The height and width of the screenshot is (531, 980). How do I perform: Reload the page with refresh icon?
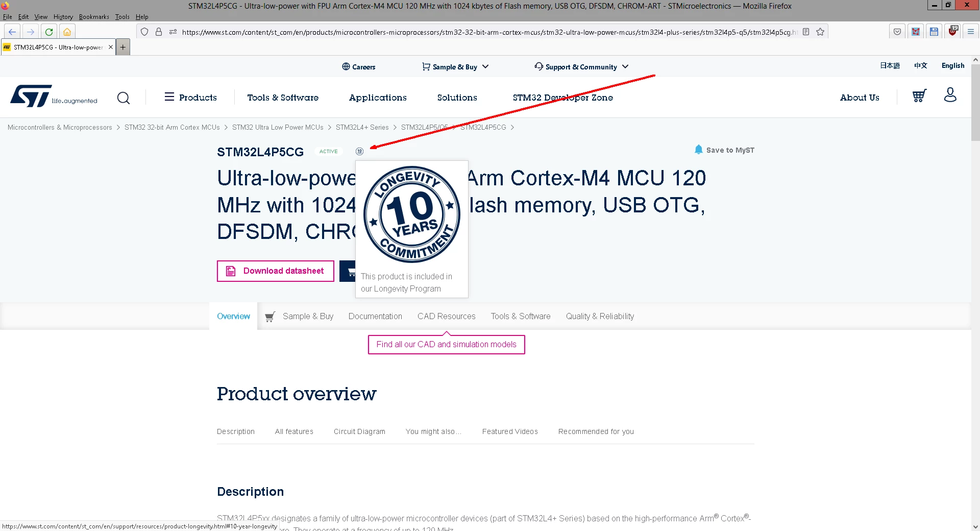coord(49,32)
